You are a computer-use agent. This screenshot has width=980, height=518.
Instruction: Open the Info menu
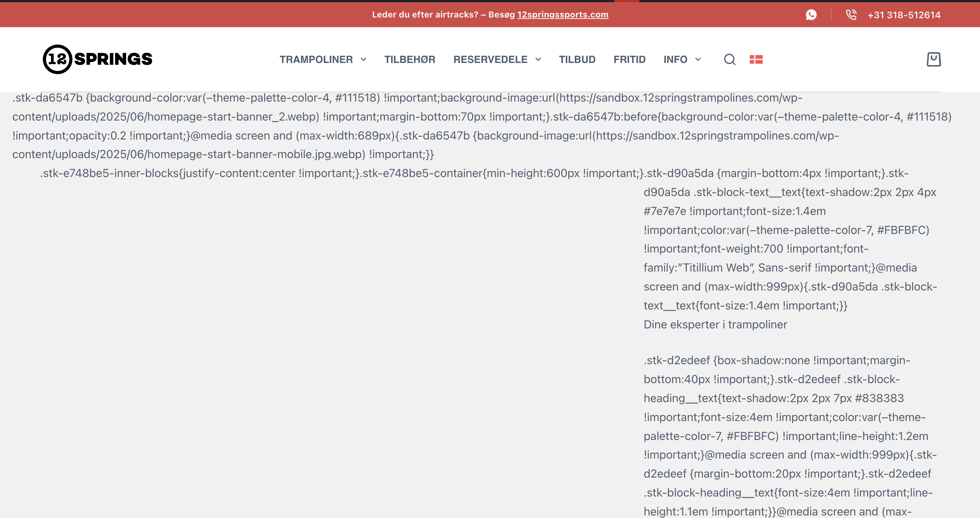(x=675, y=59)
